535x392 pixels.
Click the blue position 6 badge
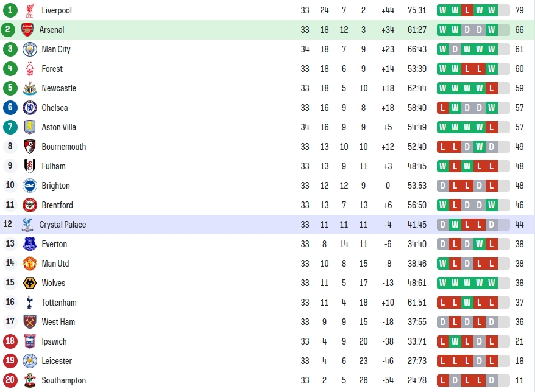coord(10,108)
